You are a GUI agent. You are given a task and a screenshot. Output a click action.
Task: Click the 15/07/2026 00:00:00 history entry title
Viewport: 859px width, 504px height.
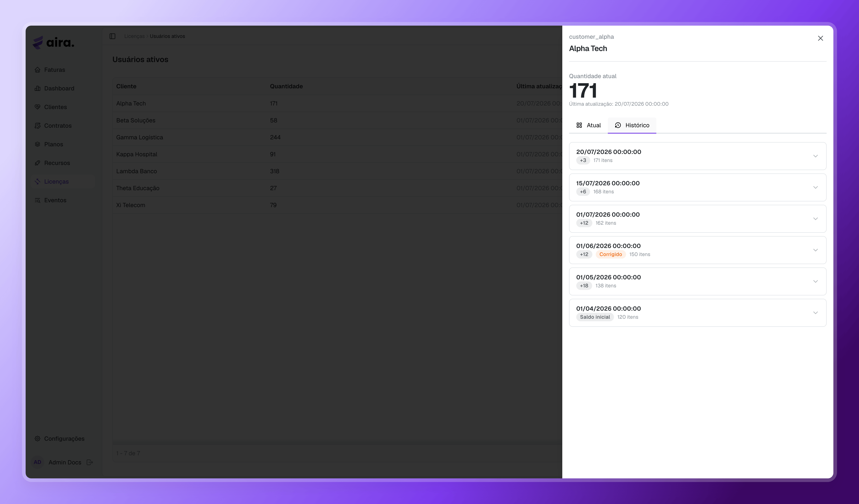[608, 183]
